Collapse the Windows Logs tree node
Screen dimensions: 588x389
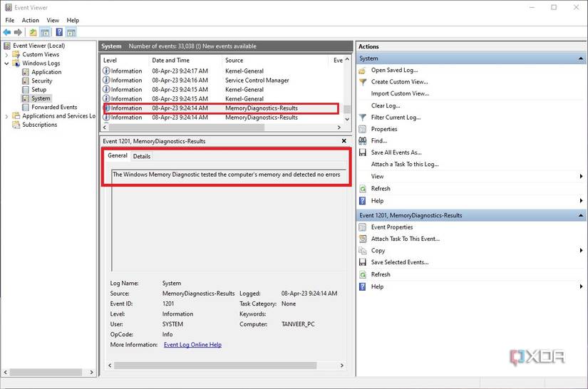pyautogui.click(x=7, y=63)
